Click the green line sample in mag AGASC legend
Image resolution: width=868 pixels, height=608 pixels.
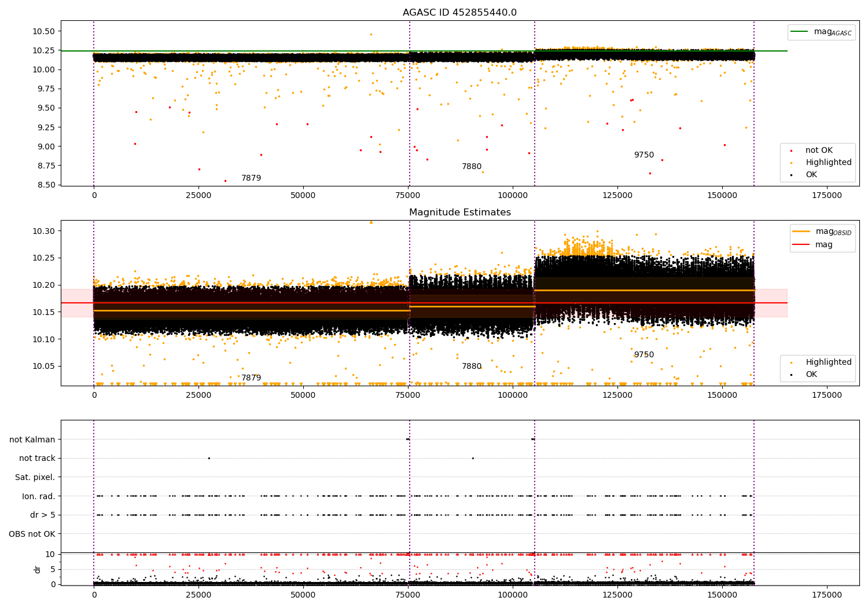click(x=800, y=32)
